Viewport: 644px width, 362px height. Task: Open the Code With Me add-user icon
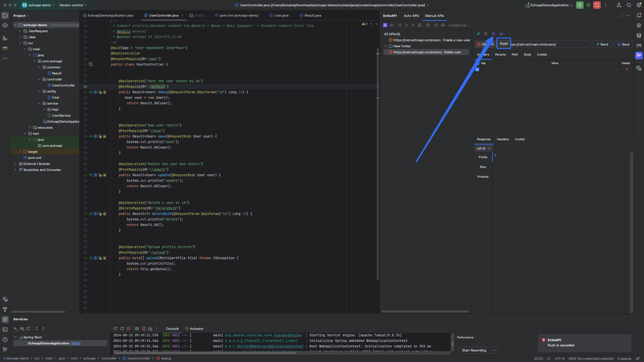[x=619, y=5]
